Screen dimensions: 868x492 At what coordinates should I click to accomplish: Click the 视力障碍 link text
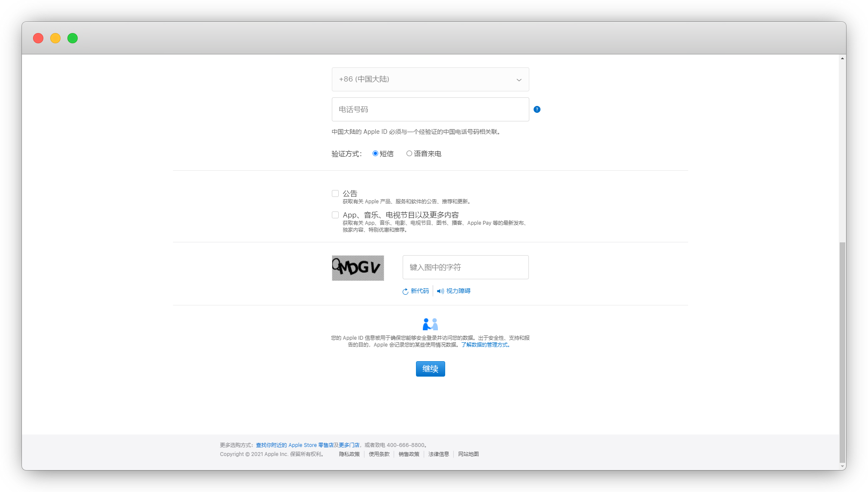pyautogui.click(x=458, y=291)
